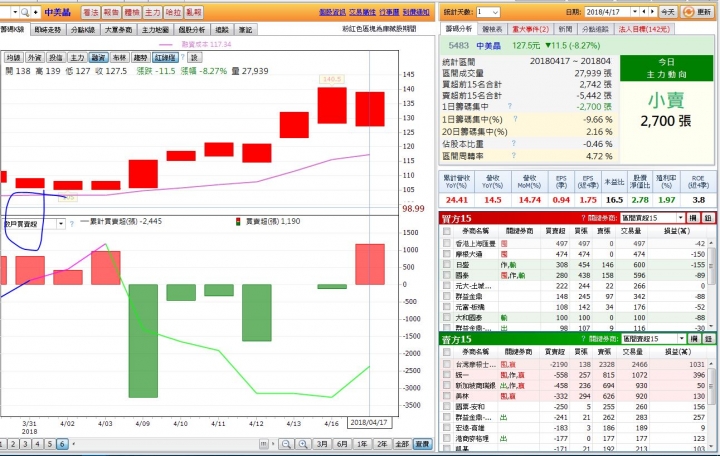Open the 散戶買賣超 indicator dropdown
The width and height of the screenshot is (720, 456).
[60, 224]
